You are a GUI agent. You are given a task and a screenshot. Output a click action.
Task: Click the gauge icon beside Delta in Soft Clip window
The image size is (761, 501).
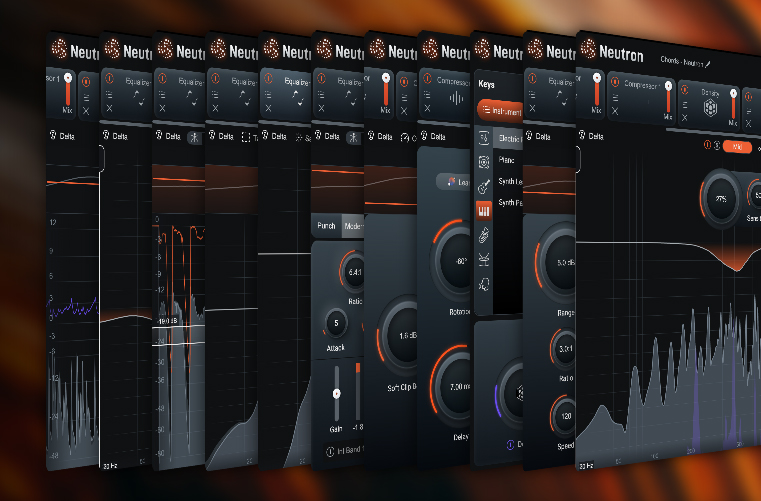(x=405, y=138)
